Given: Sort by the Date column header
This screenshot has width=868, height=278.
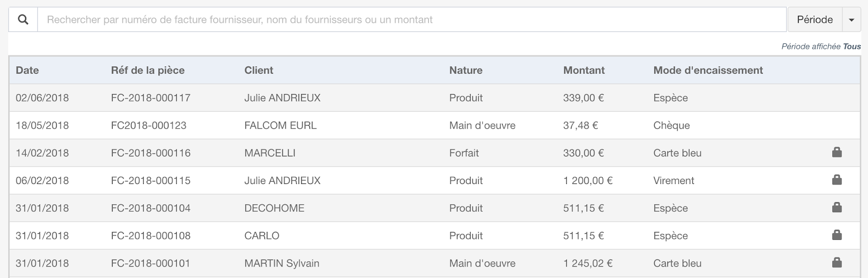Looking at the screenshot, I should coord(27,70).
